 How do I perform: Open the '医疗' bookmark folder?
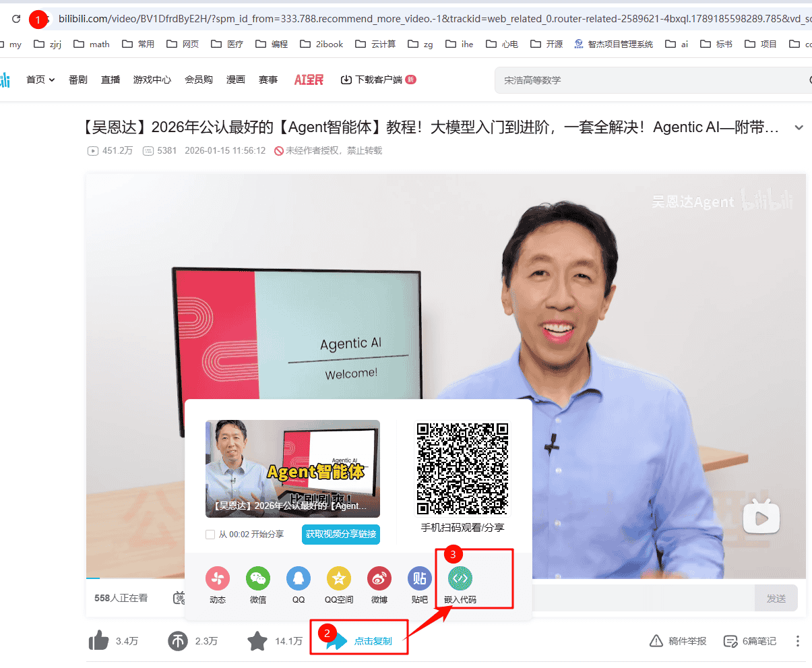click(227, 44)
